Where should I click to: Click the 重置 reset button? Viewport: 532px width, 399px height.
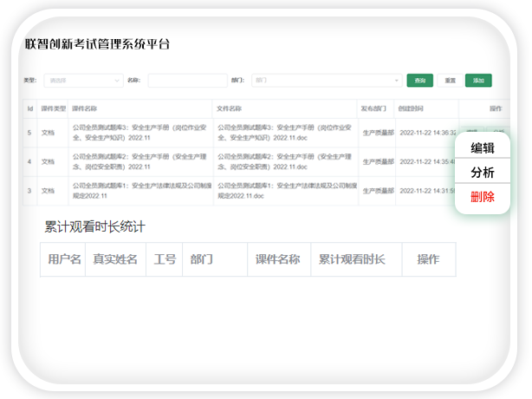coord(451,81)
